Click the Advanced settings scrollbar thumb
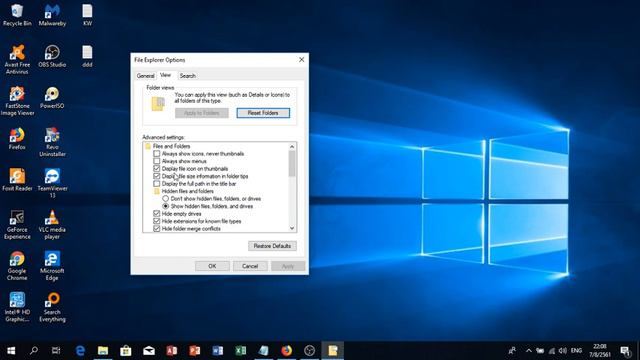Image resolution: width=640 pixels, height=360 pixels. [292, 164]
